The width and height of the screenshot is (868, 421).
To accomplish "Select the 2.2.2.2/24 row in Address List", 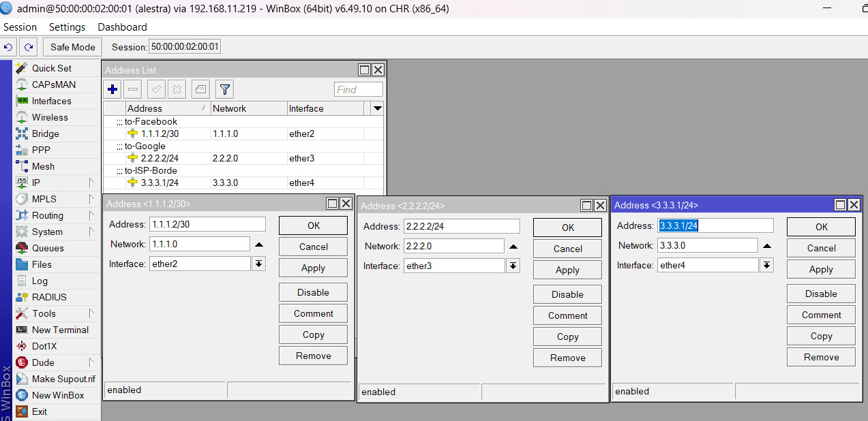I will pos(243,158).
